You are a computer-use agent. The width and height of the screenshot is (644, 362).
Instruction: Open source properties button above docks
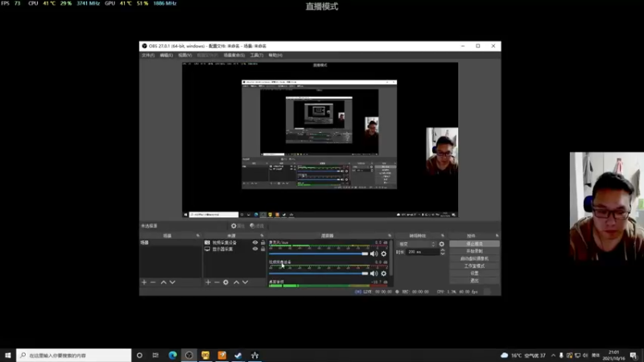pyautogui.click(x=237, y=226)
